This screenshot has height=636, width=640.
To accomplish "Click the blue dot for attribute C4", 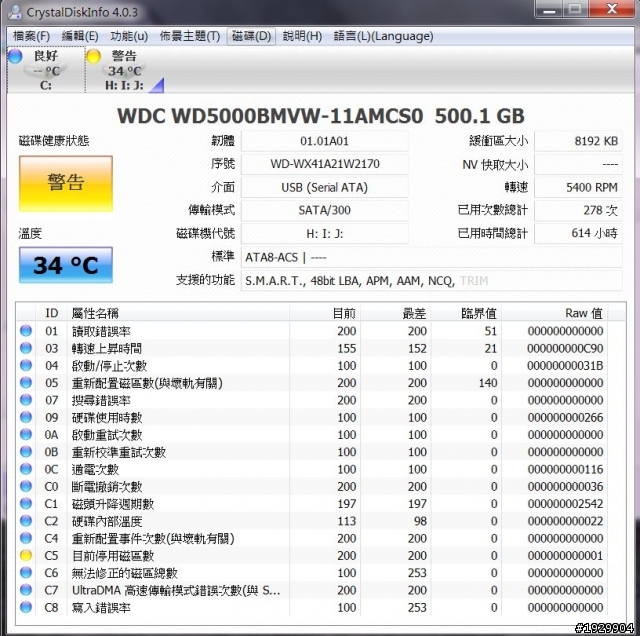I will 26,538.
